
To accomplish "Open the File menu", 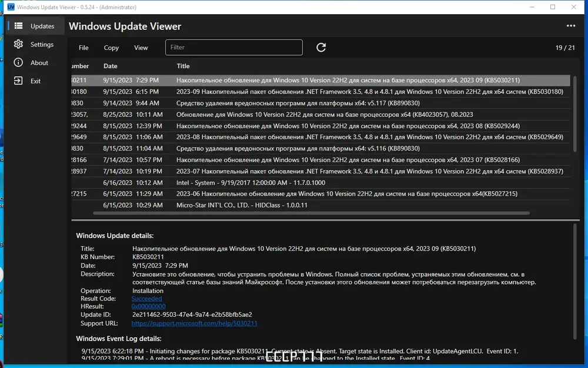I will pyautogui.click(x=83, y=48).
